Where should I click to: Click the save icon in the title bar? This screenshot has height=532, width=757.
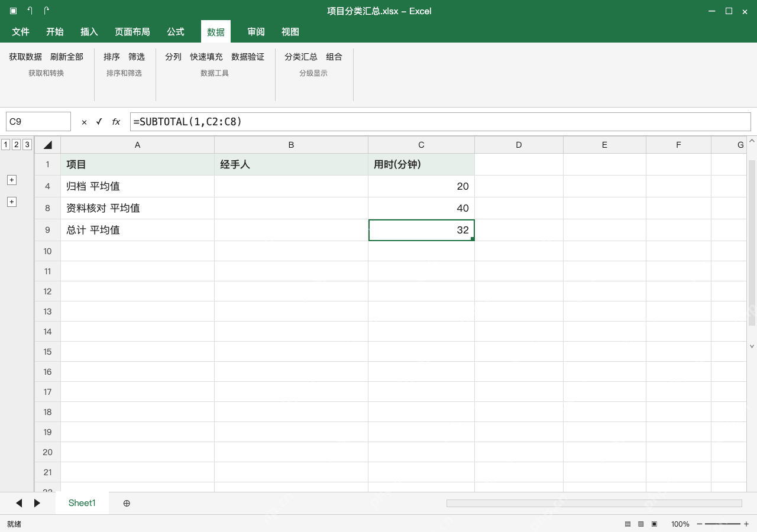13,11
